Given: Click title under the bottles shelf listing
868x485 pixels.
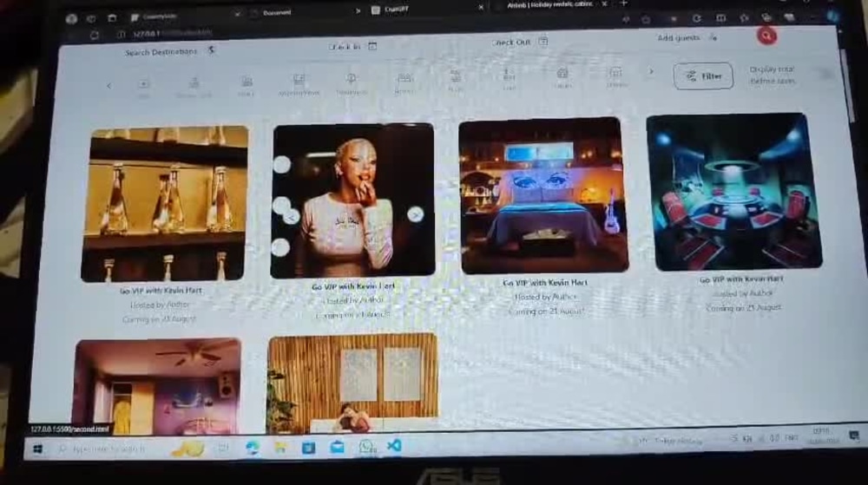Looking at the screenshot, I should (161, 291).
